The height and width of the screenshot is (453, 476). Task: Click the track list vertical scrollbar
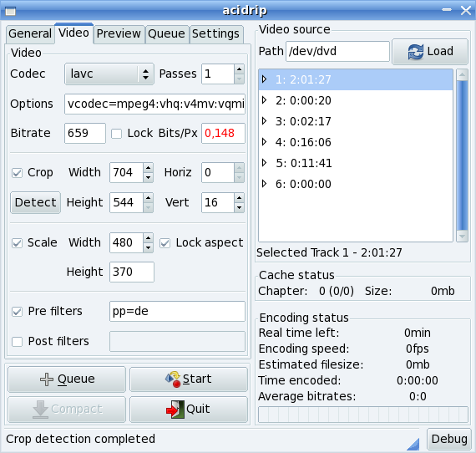click(462, 155)
